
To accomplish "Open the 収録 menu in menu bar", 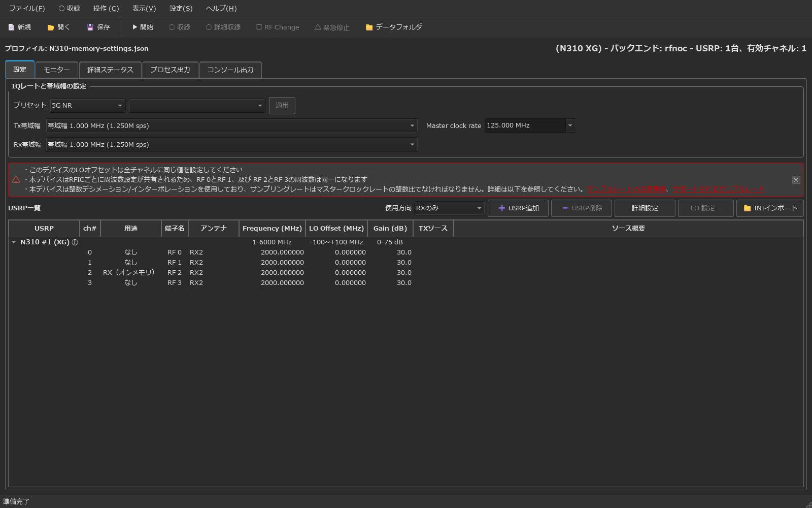I will (70, 9).
